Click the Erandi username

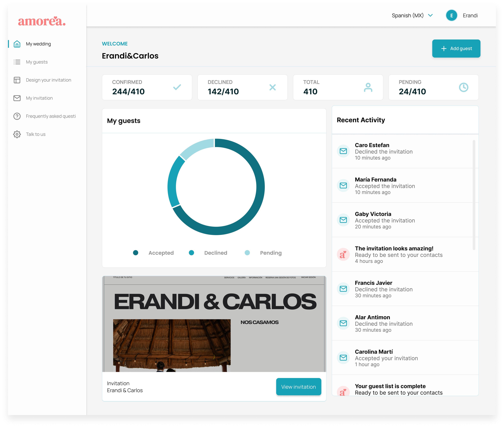tap(470, 15)
